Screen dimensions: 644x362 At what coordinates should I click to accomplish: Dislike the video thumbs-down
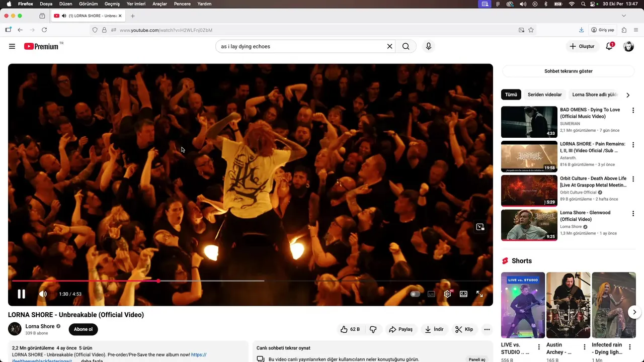pyautogui.click(x=373, y=329)
